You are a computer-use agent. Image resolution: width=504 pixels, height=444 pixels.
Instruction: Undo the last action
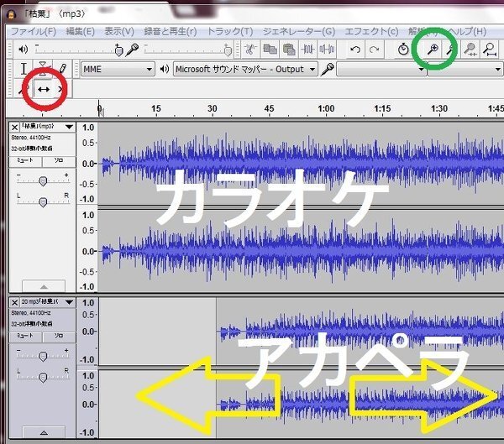[x=355, y=50]
